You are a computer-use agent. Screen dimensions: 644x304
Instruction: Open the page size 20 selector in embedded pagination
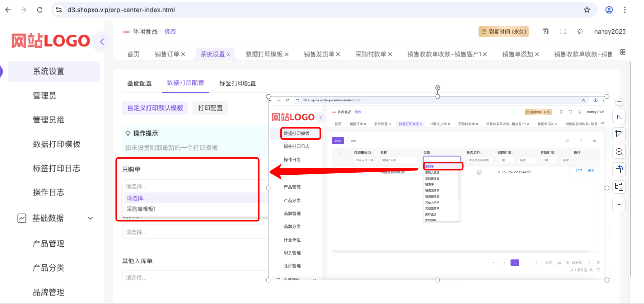559,263
